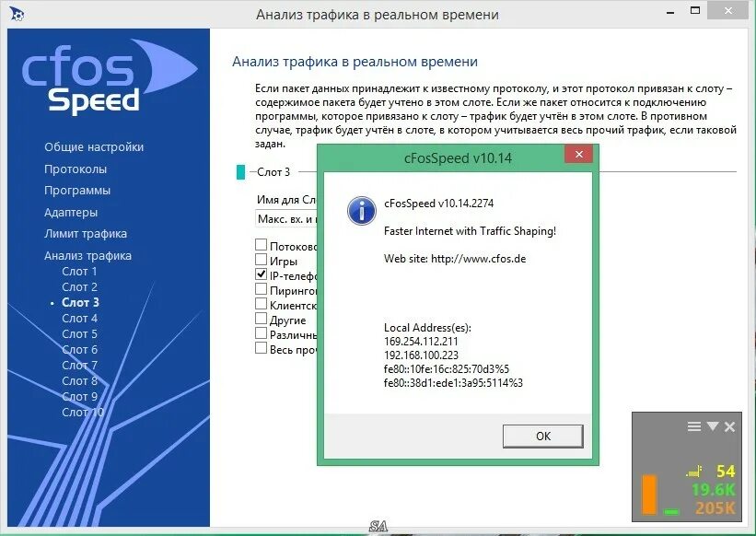Click the Local Address(es): label
Screen dimensions: 756x536
coord(427,328)
